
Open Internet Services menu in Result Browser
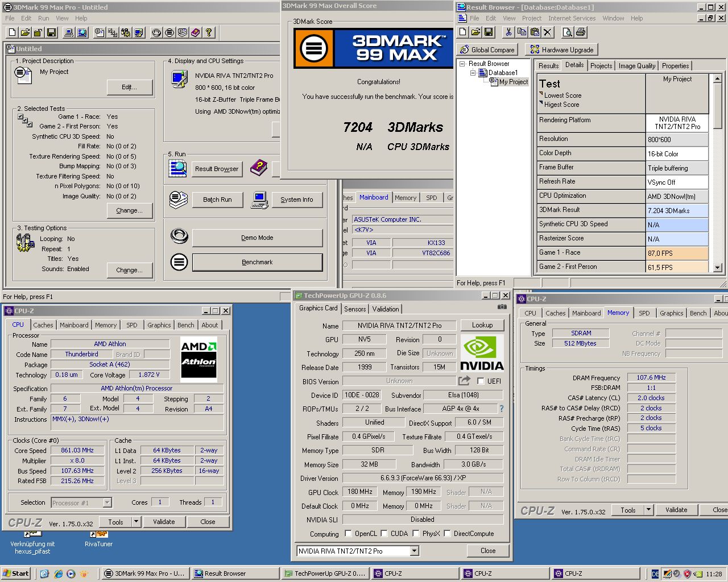(572, 18)
